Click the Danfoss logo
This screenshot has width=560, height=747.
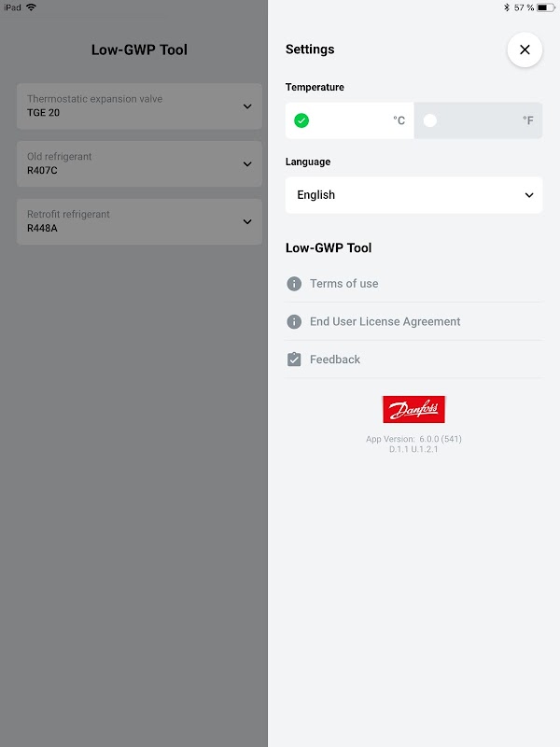413,409
